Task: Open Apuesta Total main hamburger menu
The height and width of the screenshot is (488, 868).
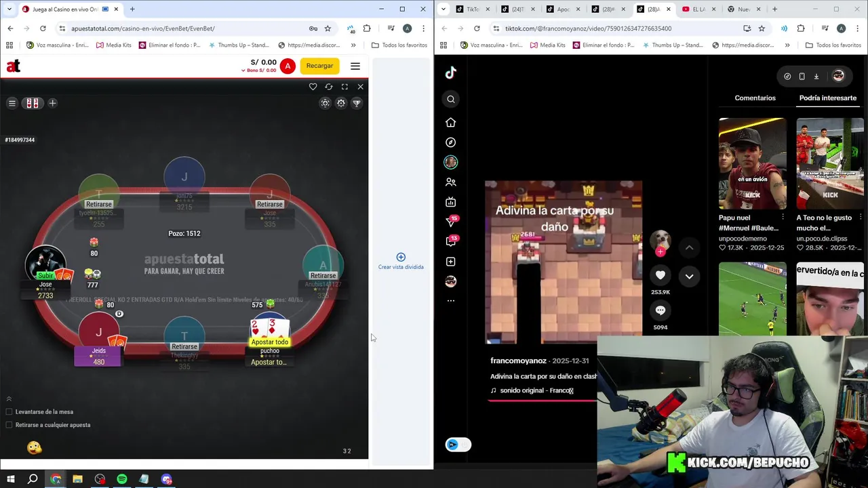Action: 355,66
